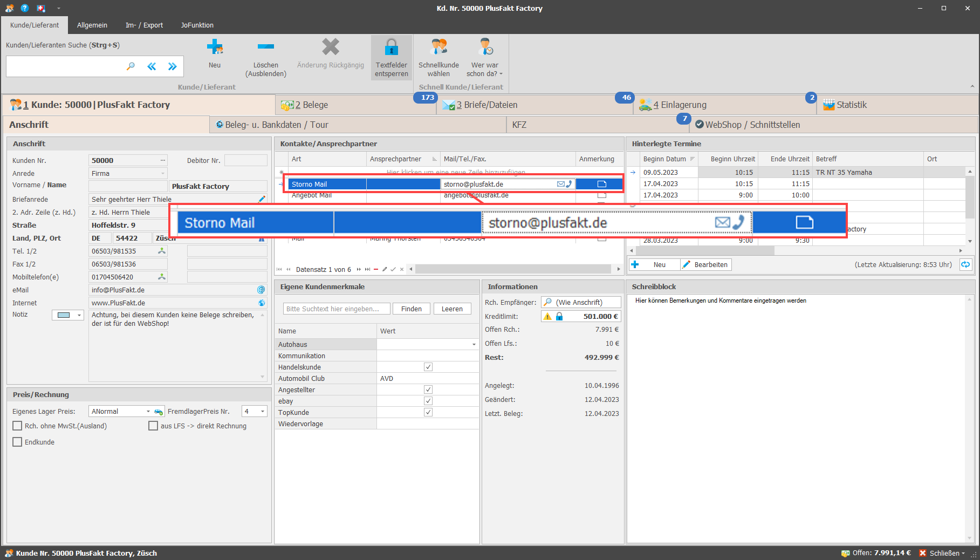Open the 4 Einlagerung tab
980x560 pixels.
coord(725,105)
